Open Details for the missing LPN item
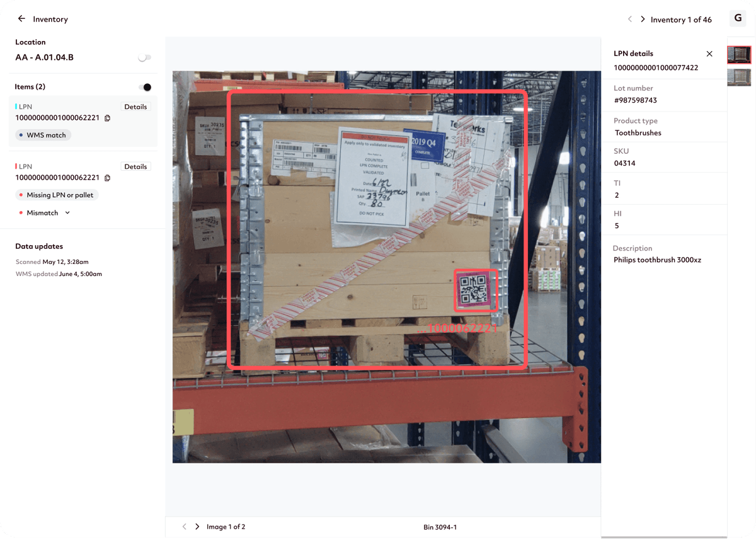 [x=135, y=167]
